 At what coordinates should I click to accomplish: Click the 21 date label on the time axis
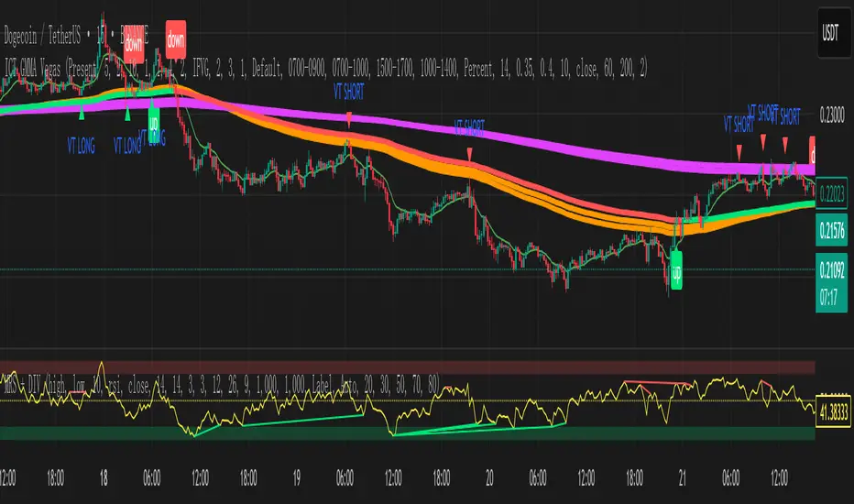click(x=683, y=478)
